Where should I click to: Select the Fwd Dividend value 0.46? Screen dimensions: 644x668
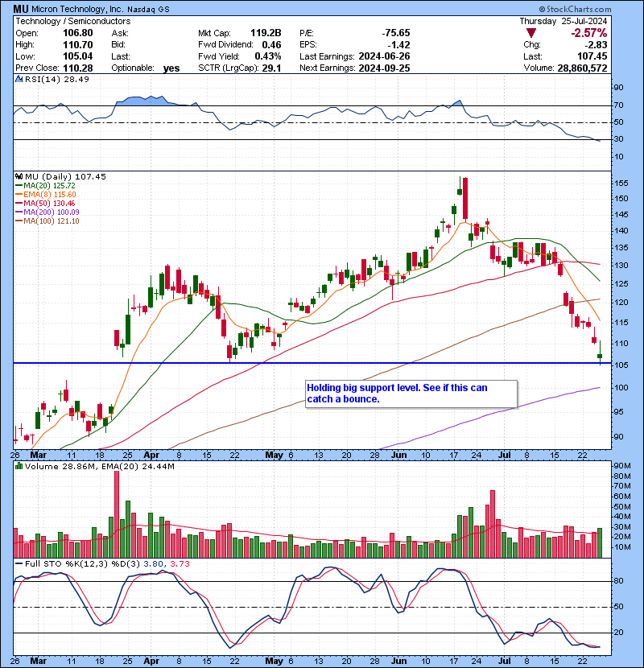[271, 44]
